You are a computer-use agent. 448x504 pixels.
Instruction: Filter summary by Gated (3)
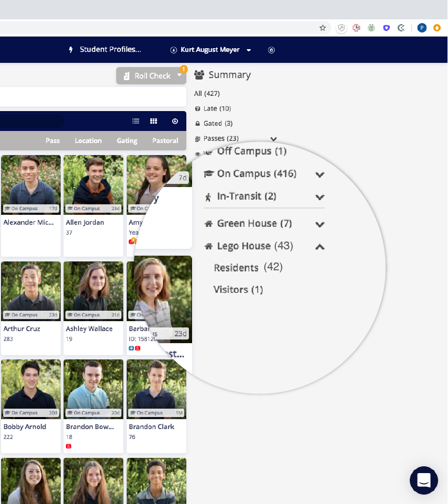coord(218,124)
